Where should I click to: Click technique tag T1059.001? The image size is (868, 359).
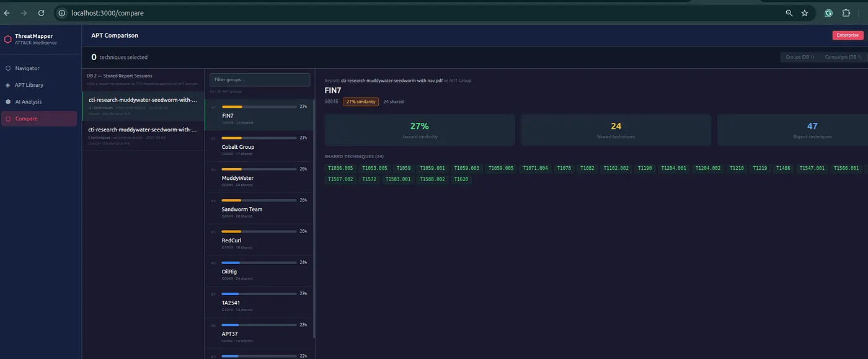coord(432,168)
